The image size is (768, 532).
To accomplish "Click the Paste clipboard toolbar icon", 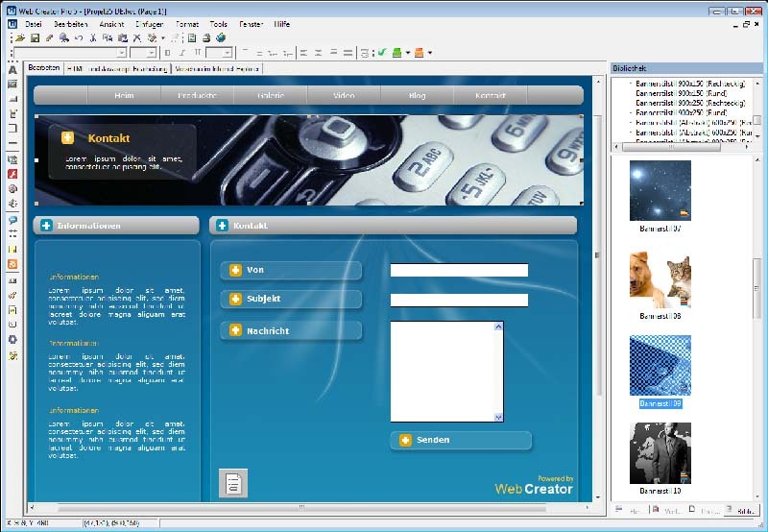I will pos(123,37).
